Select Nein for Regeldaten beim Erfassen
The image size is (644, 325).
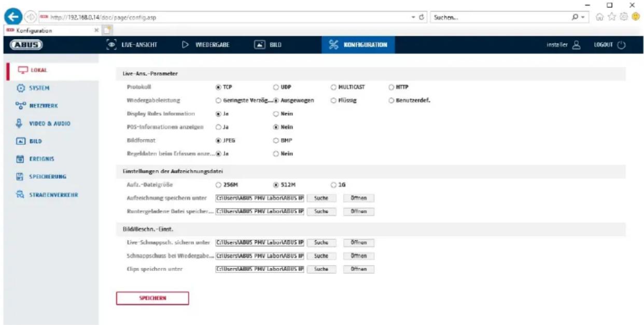(x=276, y=154)
